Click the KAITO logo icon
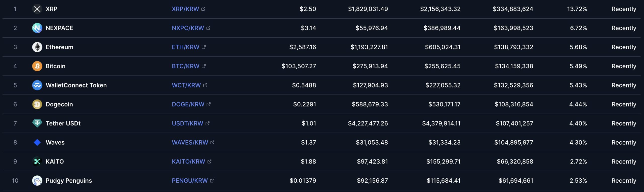The image size is (644, 192). click(37, 162)
